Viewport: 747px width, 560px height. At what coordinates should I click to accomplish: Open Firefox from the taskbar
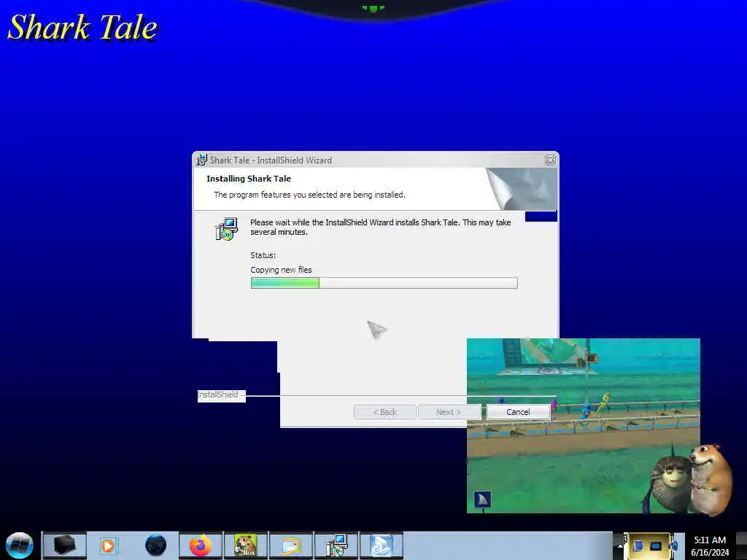[201, 545]
